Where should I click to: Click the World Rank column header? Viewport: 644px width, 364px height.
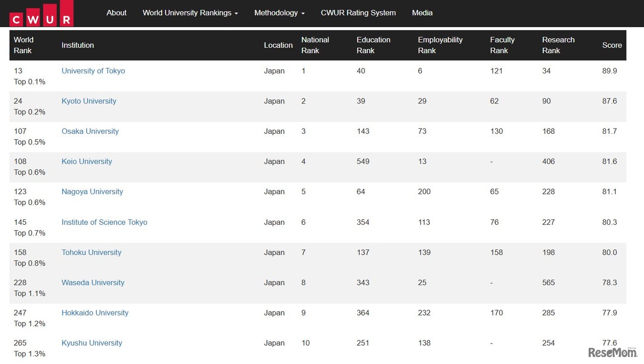click(x=23, y=45)
